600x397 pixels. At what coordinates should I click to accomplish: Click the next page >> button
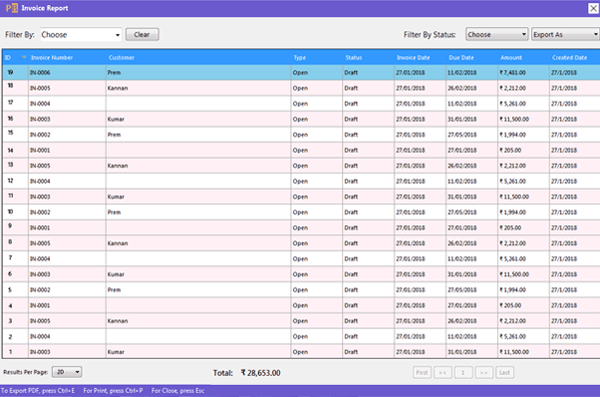484,372
